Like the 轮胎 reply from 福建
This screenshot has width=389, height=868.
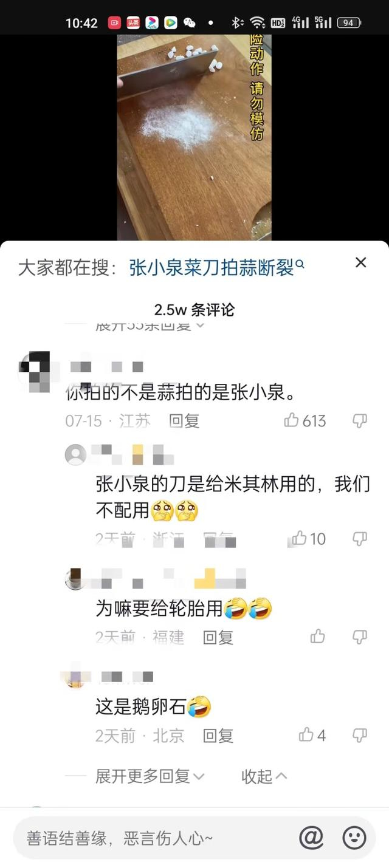[x=317, y=636]
